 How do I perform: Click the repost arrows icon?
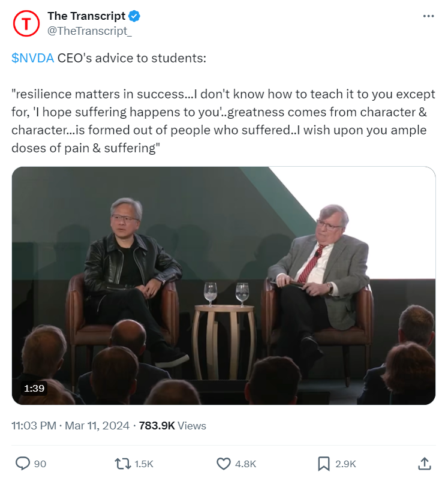(123, 464)
